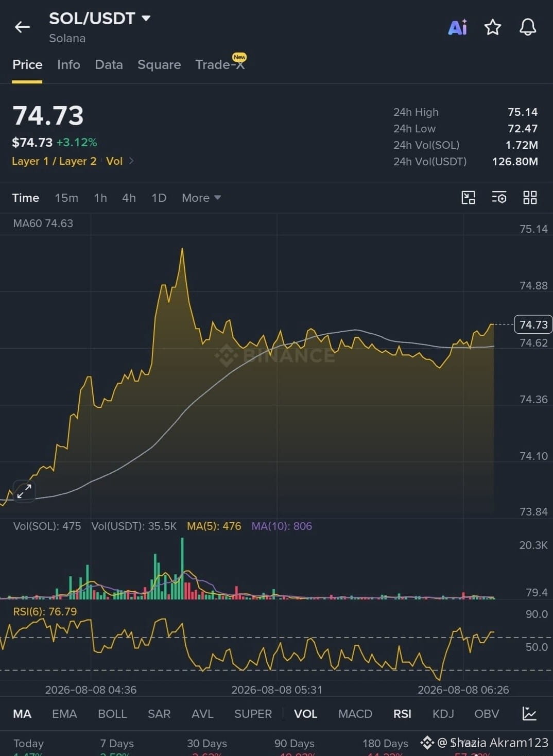Expand chart to fullscreen

[24, 491]
